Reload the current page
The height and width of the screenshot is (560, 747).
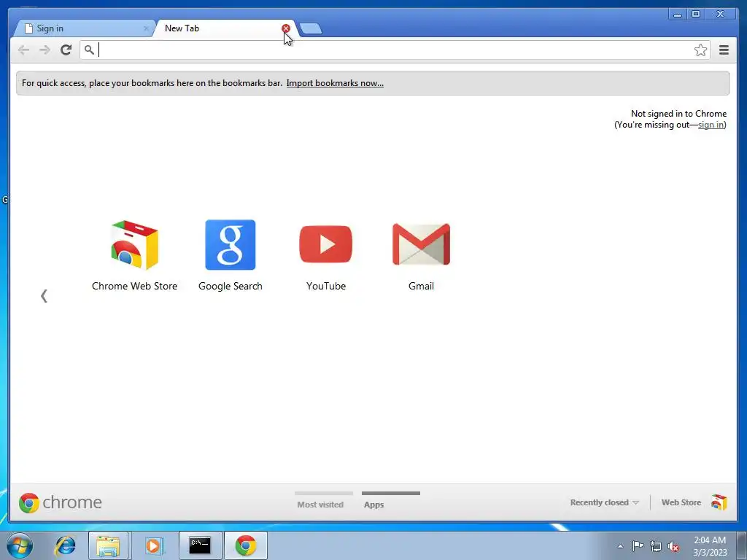pos(66,50)
